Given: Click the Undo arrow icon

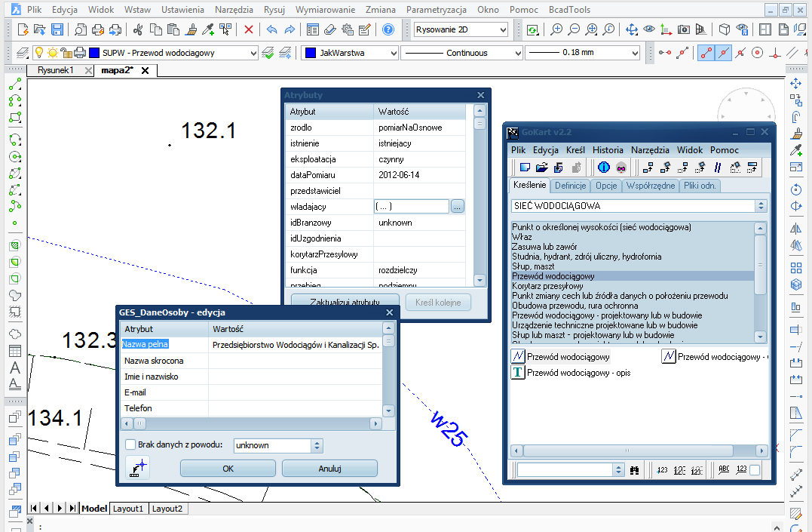Looking at the screenshot, I should tap(271, 30).
